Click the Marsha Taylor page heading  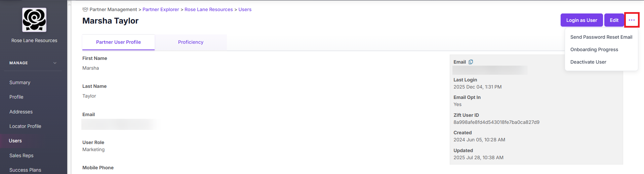(x=110, y=21)
